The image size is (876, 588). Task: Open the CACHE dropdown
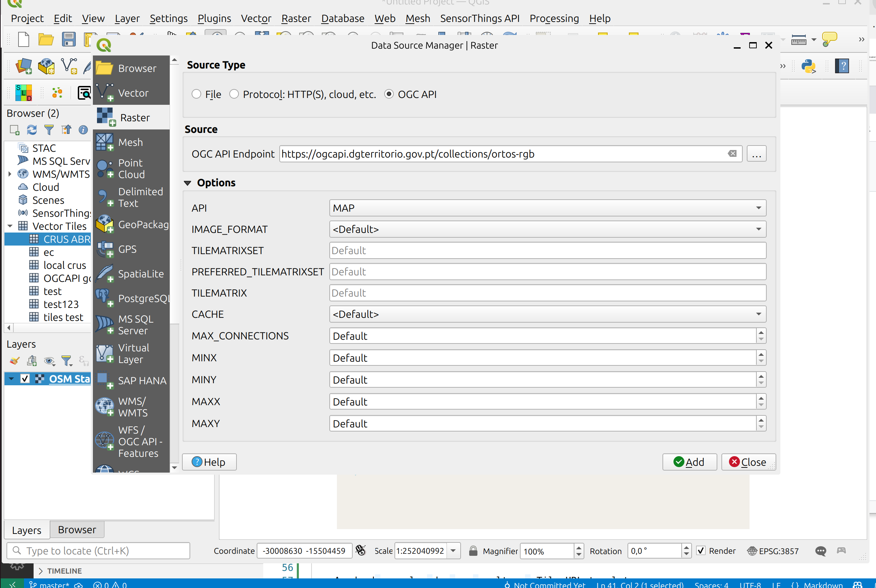pyautogui.click(x=548, y=314)
